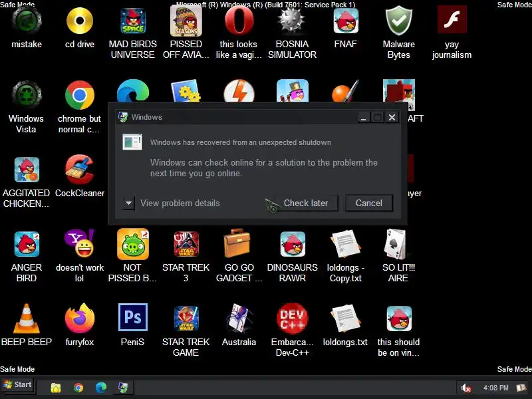Launch Edge from the taskbar
Image resolution: width=532 pixels, height=399 pixels.
tap(101, 388)
